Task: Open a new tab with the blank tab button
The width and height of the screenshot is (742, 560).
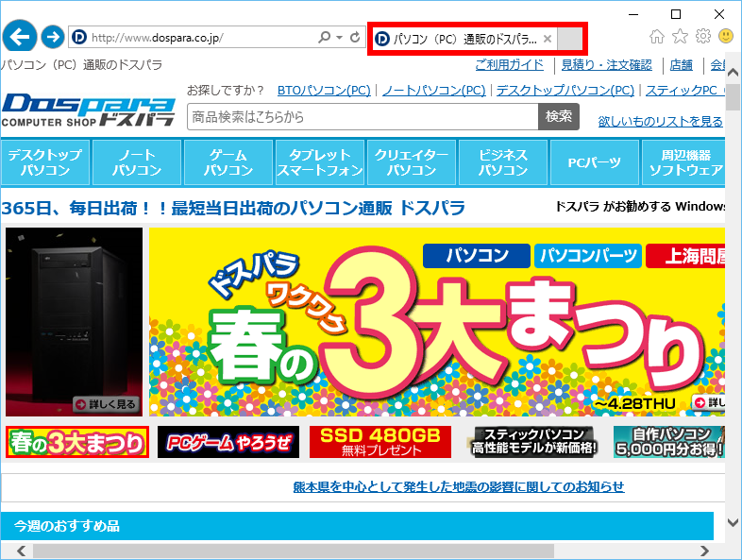Action: (x=570, y=39)
